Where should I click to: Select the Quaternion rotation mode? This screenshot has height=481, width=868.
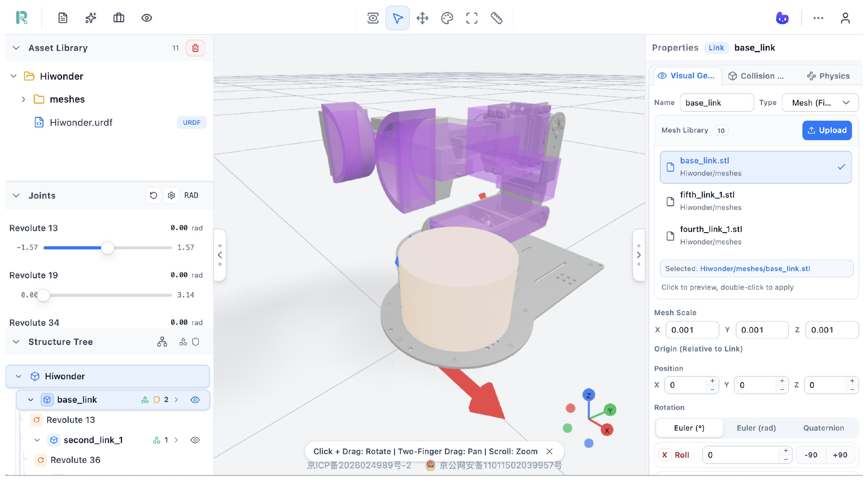pos(824,428)
